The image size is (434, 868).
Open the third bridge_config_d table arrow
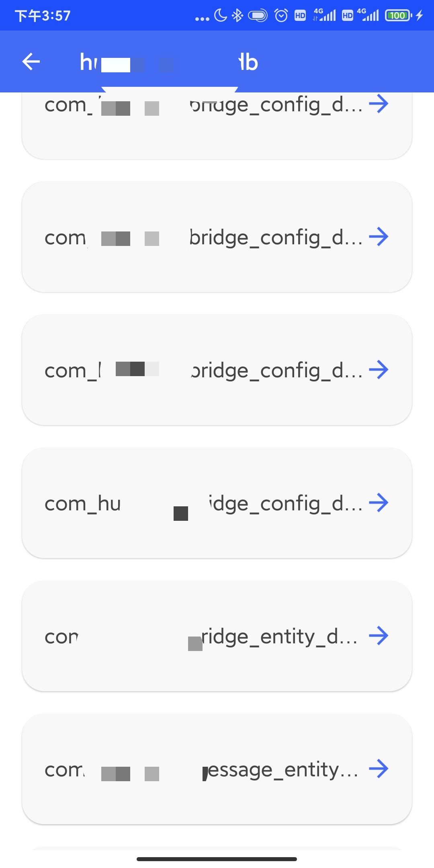pos(379,370)
